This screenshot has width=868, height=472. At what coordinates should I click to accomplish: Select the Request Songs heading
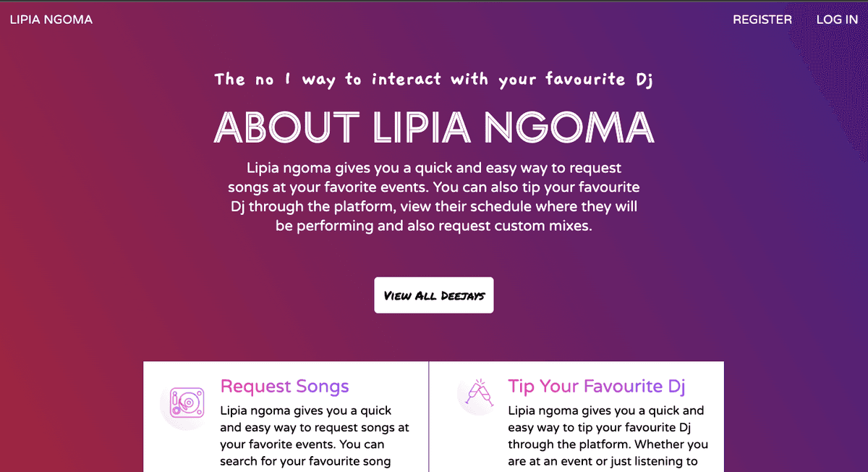285,387
